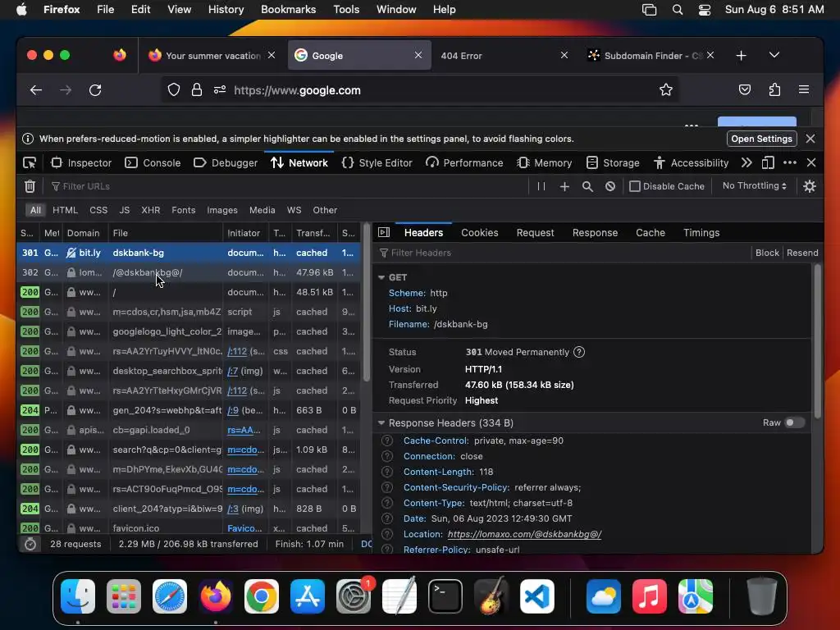The image size is (840, 630).
Task: Filter requests by XHR
Action: 151,210
